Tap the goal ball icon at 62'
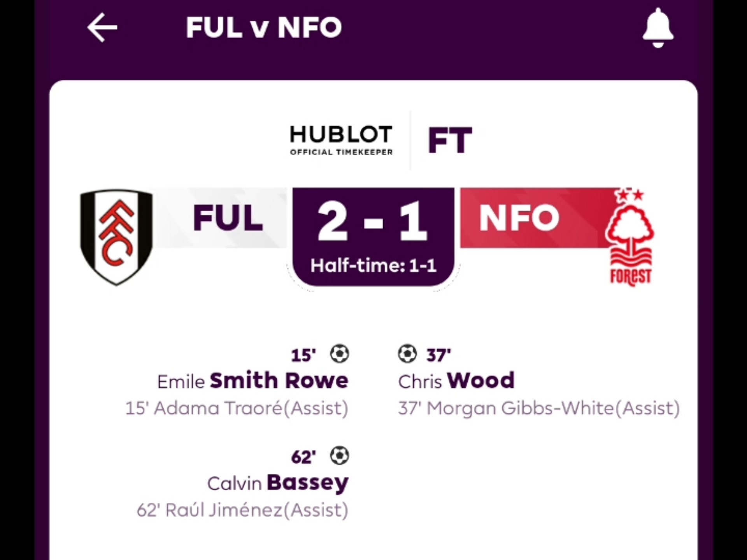 [x=339, y=456]
